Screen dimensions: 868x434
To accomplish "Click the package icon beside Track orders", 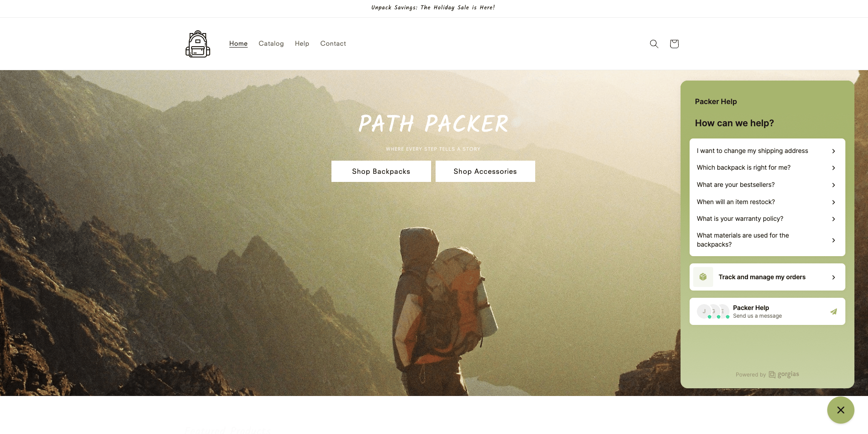I will point(703,277).
